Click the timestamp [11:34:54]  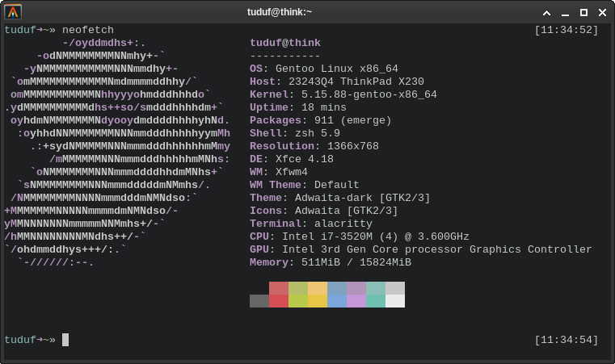(567, 340)
